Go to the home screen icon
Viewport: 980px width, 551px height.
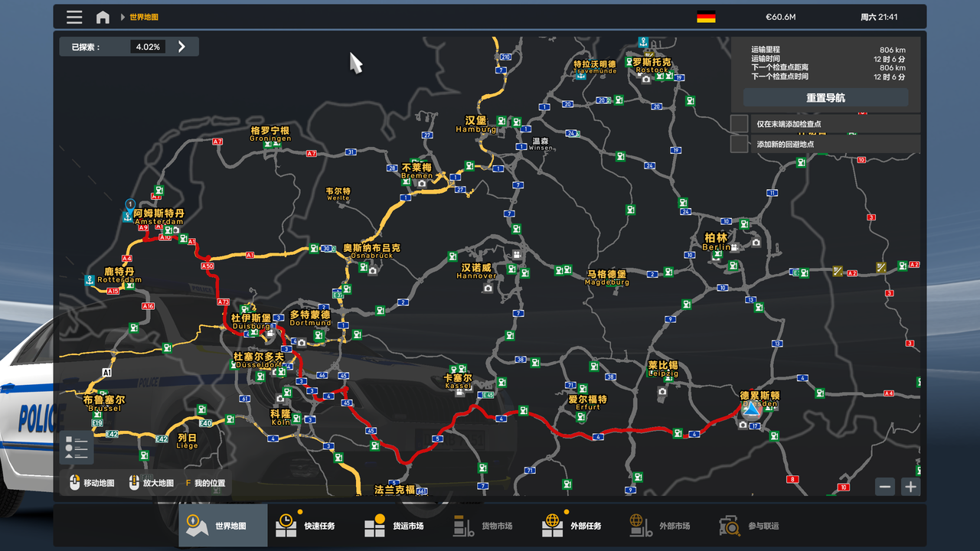(103, 17)
